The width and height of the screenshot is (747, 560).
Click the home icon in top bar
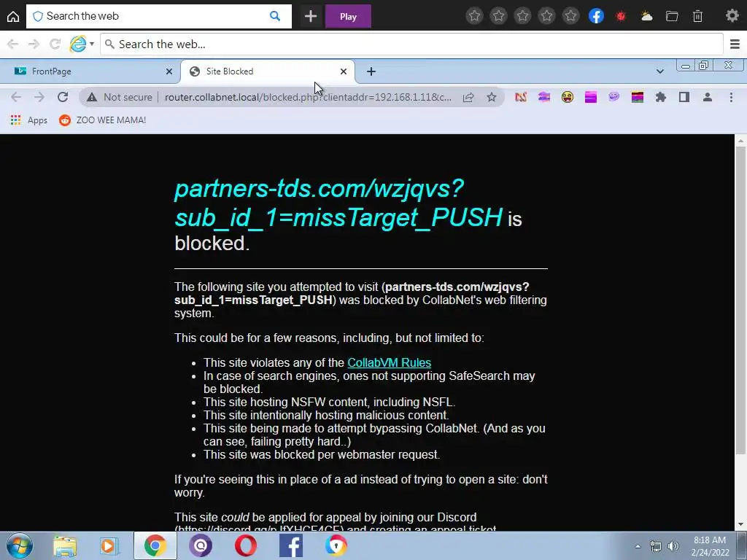point(13,16)
